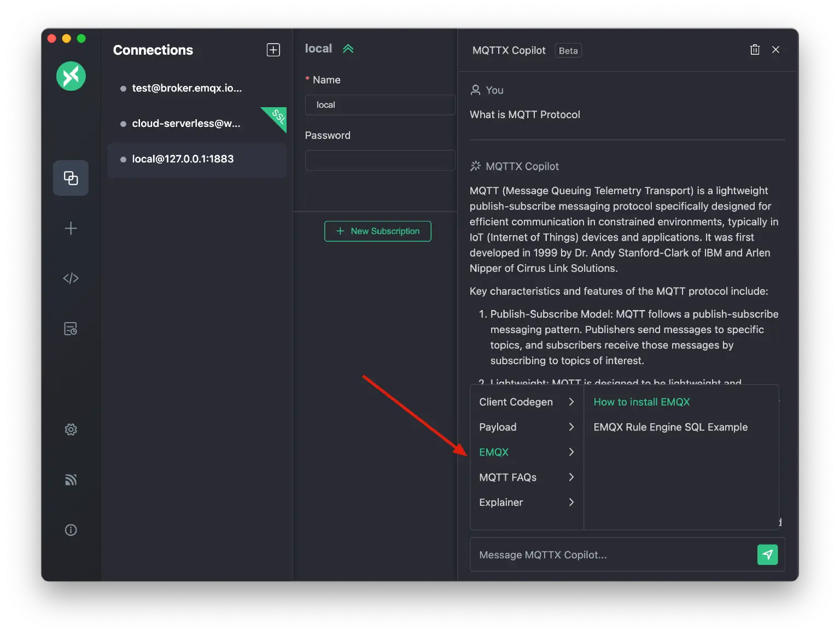Open Settings via the gear icon

click(x=71, y=429)
